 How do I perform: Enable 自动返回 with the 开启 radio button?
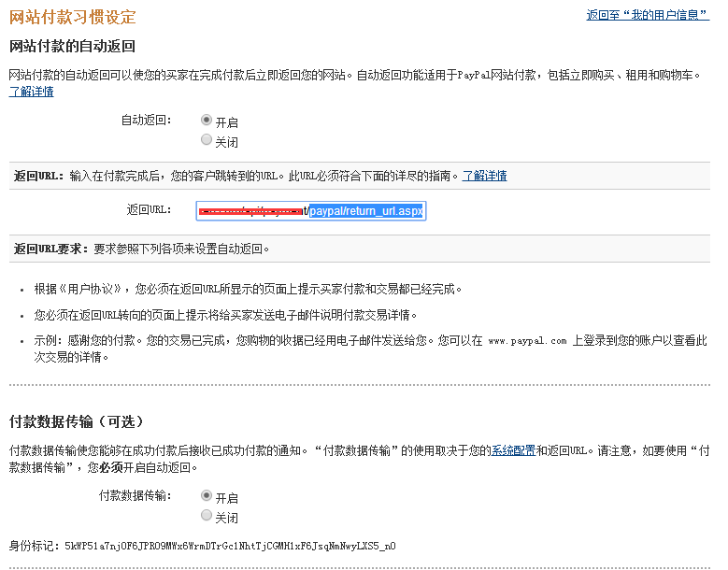207,121
